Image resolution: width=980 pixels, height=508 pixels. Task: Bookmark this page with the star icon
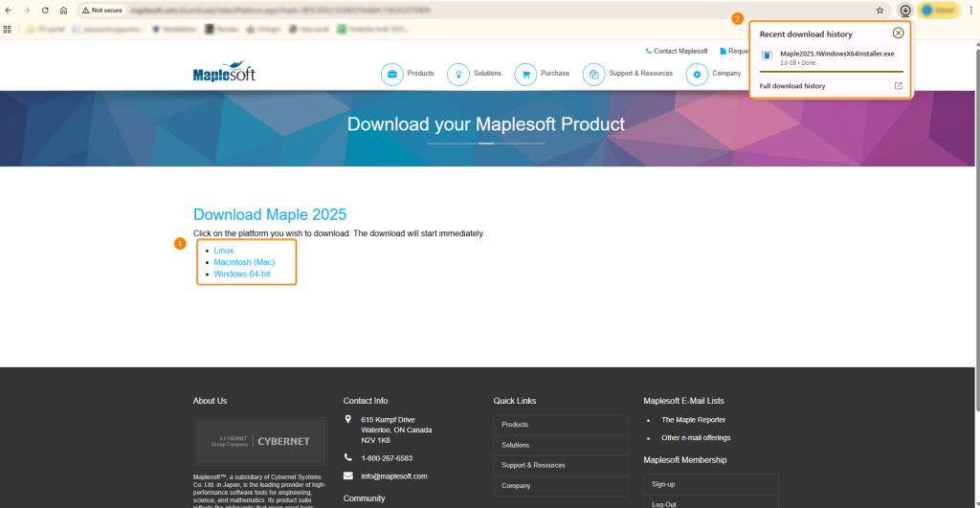[x=880, y=10]
